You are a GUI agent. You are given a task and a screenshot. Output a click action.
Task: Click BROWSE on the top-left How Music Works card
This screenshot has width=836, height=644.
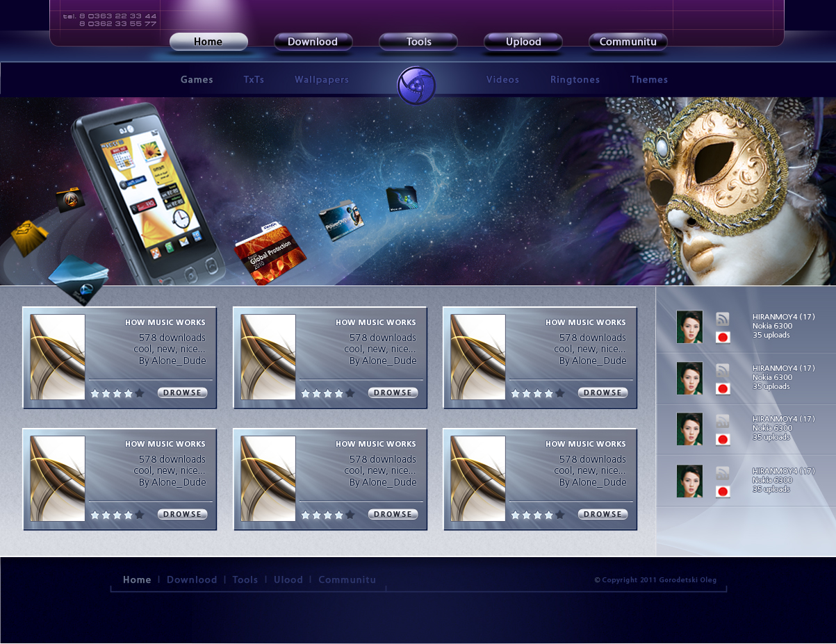[183, 393]
